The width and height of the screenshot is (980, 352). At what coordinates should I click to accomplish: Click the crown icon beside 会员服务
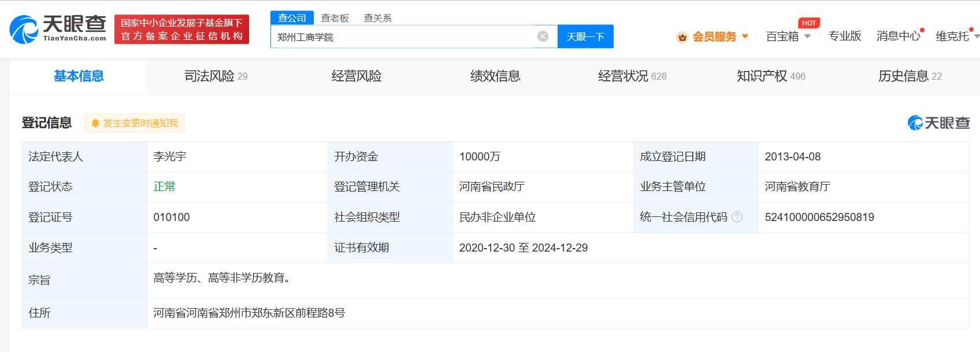coord(682,37)
